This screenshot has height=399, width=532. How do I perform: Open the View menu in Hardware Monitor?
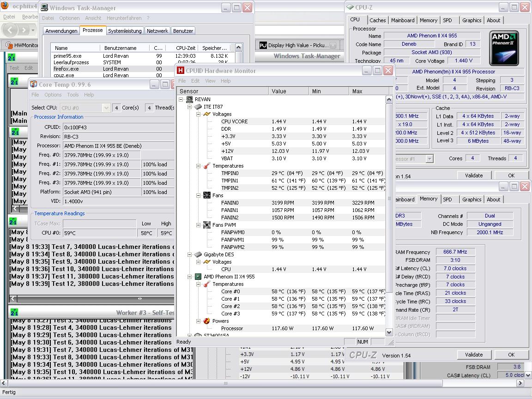[210, 81]
